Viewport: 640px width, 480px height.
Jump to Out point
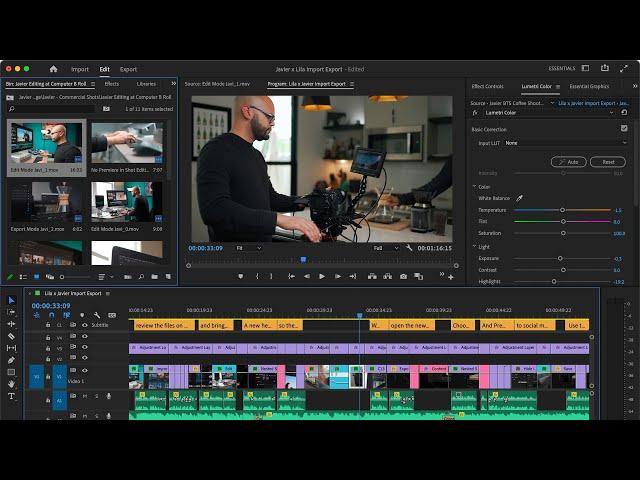click(353, 276)
